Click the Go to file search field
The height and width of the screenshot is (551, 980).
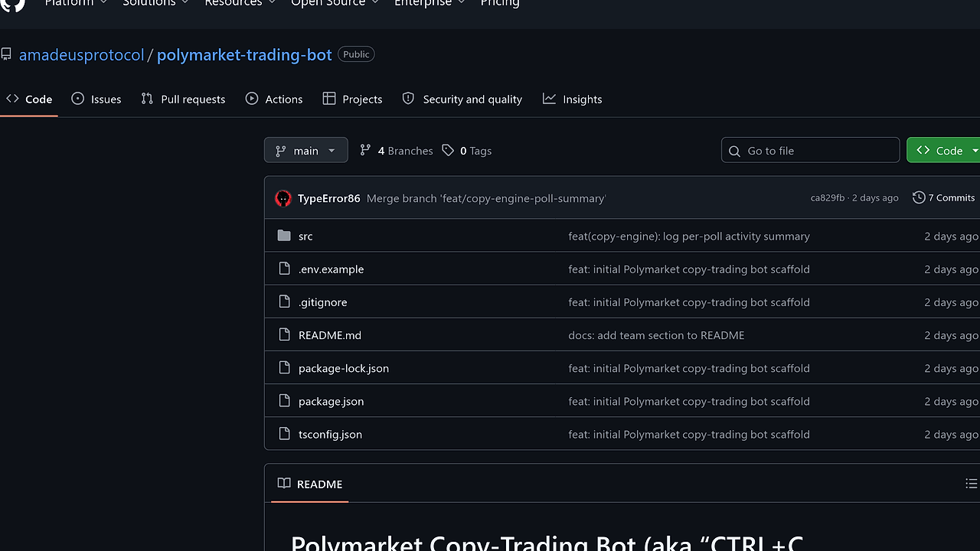tap(810, 150)
